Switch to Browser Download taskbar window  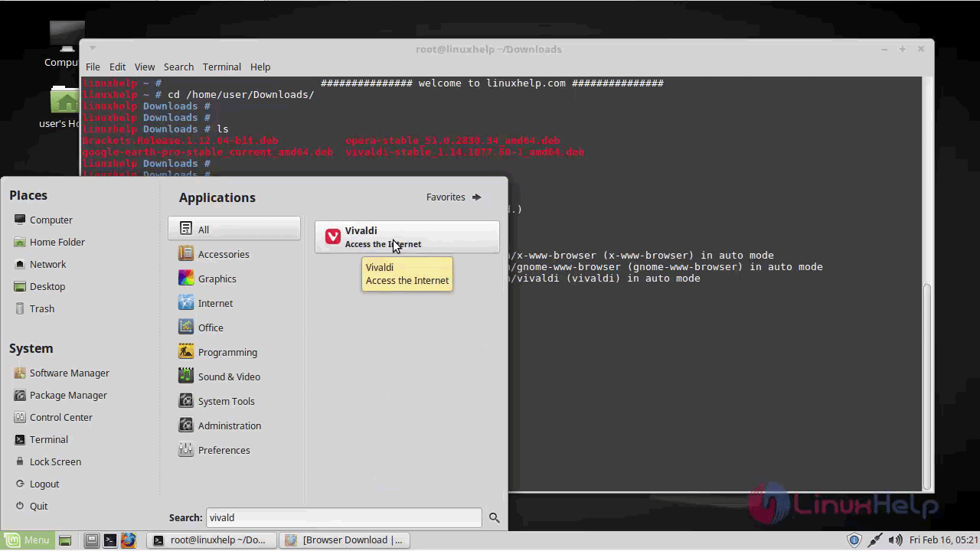(345, 540)
